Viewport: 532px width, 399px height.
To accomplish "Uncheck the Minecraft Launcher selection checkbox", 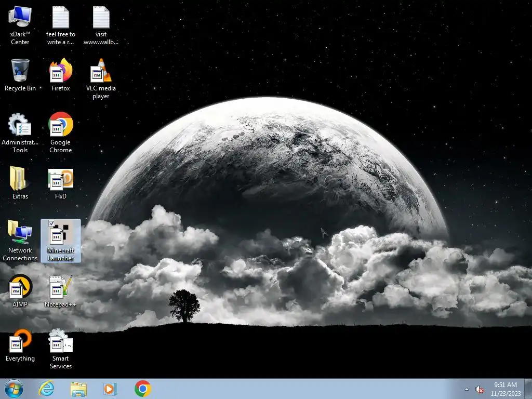I will coord(51,223).
